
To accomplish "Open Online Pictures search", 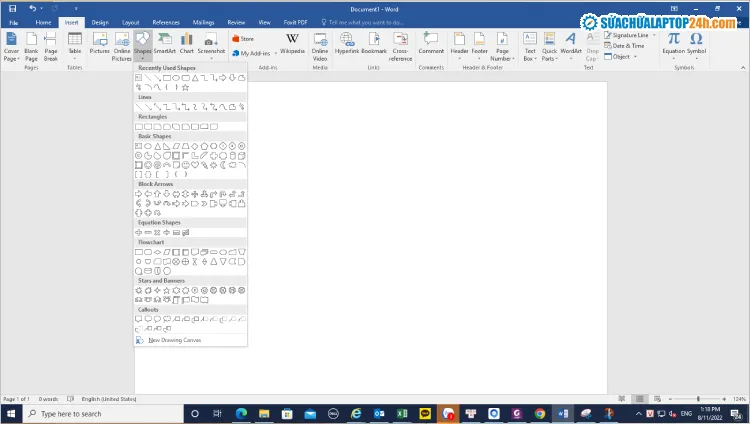I will 121,46.
